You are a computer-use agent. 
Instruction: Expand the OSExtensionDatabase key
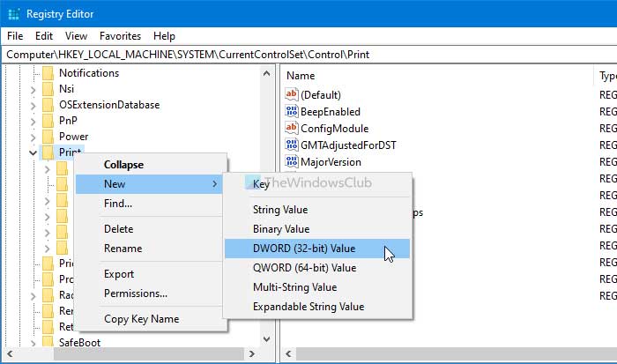pyautogui.click(x=33, y=106)
